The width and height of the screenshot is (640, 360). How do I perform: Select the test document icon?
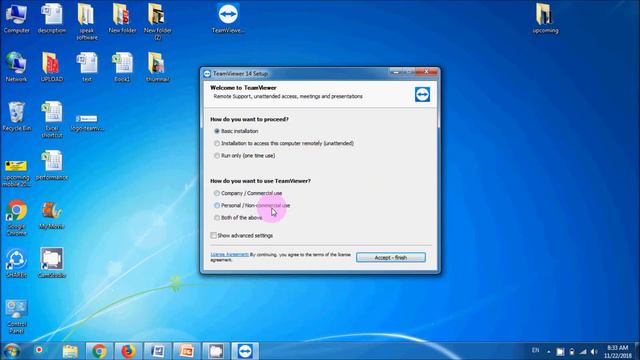click(87, 67)
